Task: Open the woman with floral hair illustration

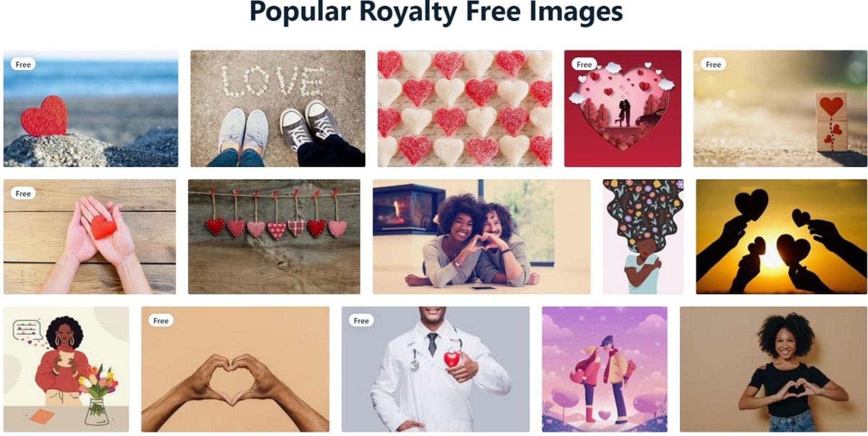Action: click(643, 237)
